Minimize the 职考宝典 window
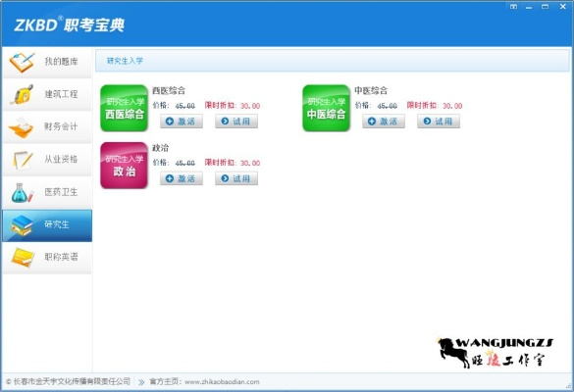 tap(529, 7)
